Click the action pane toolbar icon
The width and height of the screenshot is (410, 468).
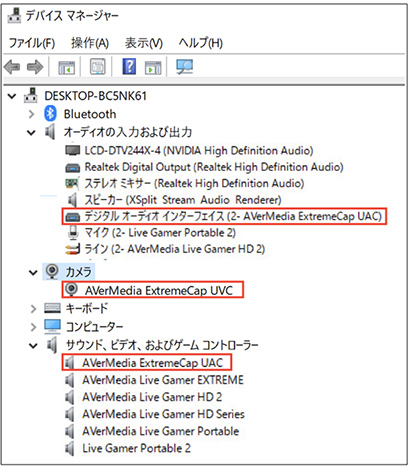point(153,67)
